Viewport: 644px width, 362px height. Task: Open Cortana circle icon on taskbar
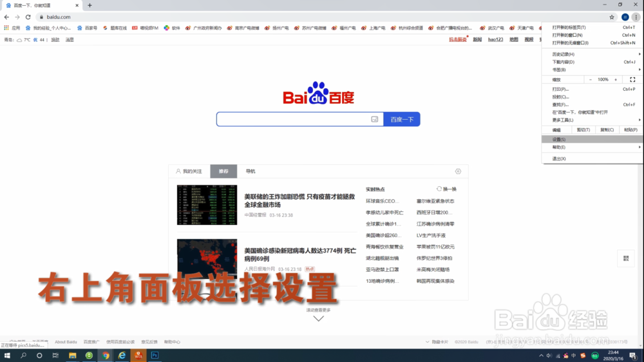click(x=39, y=356)
